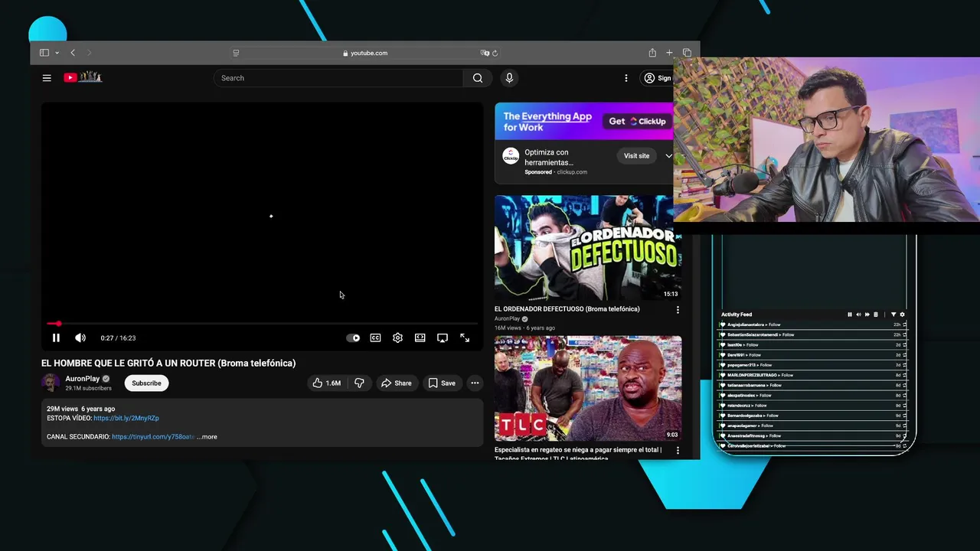Select anapaolagamer Follow row
Screen dimensions: 980x551
pyautogui.click(x=812, y=425)
